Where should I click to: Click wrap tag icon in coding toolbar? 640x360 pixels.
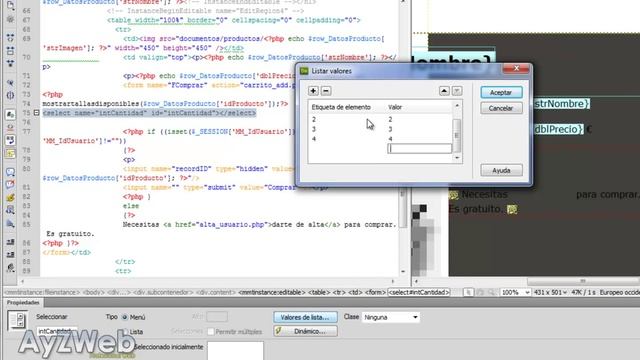(x=10, y=198)
